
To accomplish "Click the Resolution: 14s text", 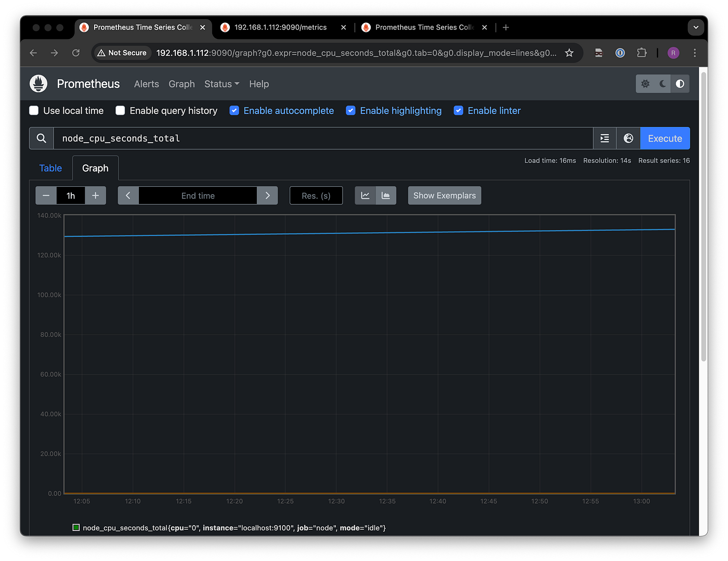I will (x=607, y=160).
